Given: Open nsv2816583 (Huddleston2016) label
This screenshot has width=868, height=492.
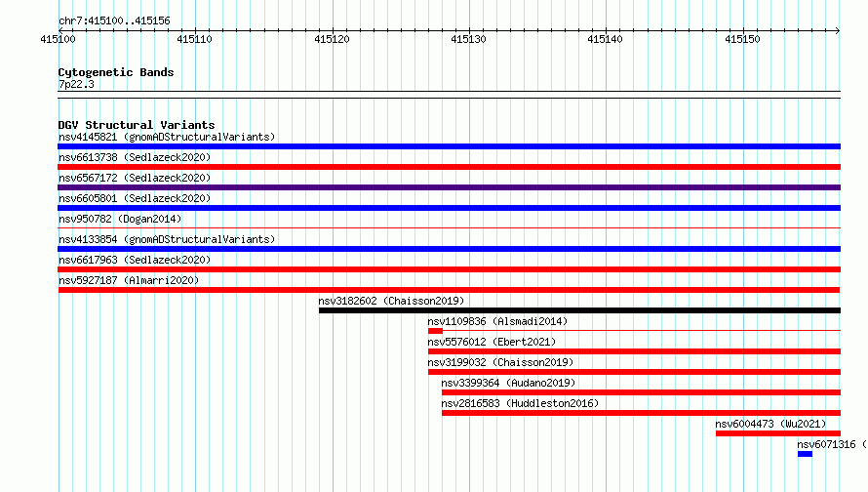Looking at the screenshot, I should pyautogui.click(x=520, y=403).
